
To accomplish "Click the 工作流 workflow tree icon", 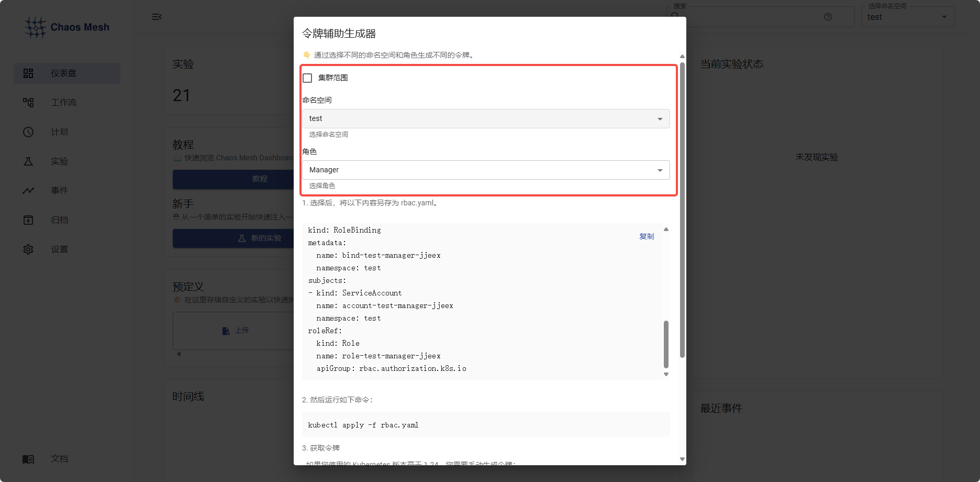I will 28,103.
